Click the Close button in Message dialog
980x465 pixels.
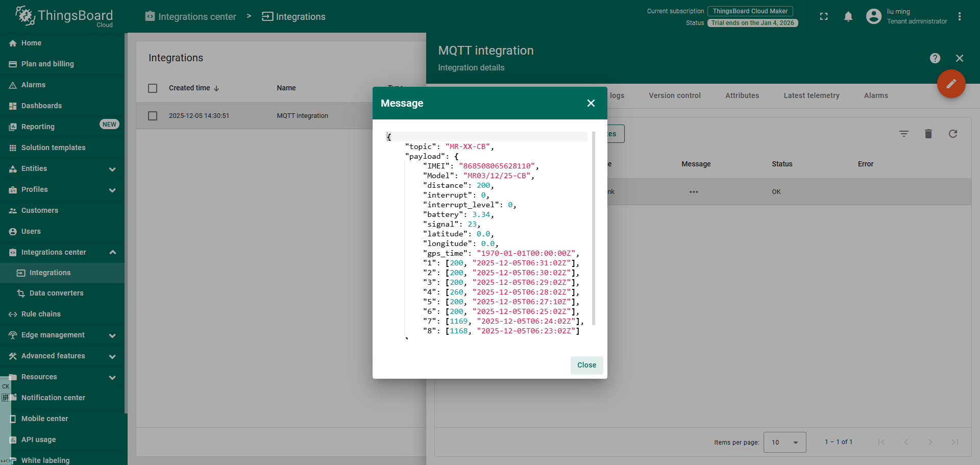587,365
